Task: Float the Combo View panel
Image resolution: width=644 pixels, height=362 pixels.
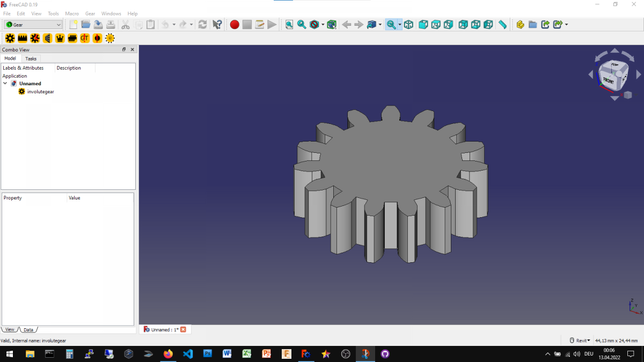Action: tap(124, 49)
